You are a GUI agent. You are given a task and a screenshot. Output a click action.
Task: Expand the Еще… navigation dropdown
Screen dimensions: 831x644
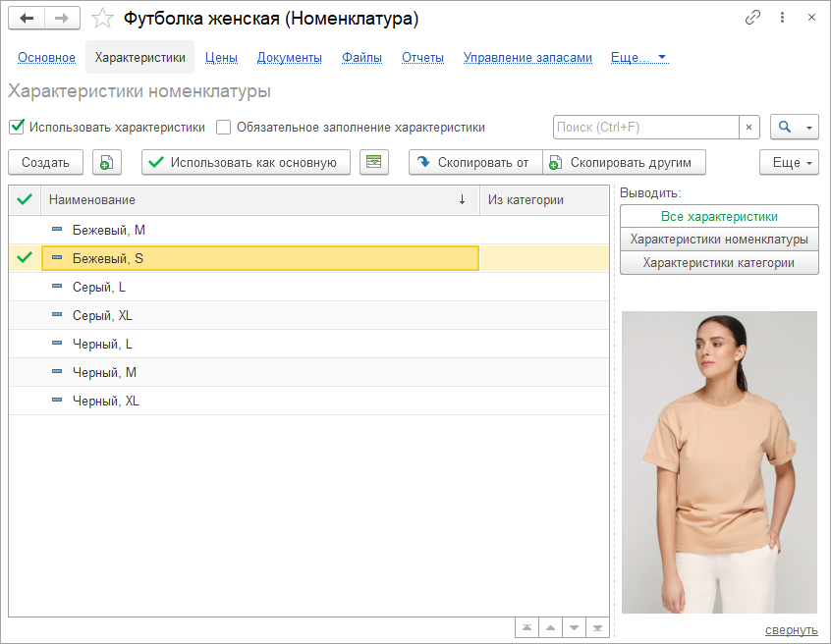click(x=638, y=58)
